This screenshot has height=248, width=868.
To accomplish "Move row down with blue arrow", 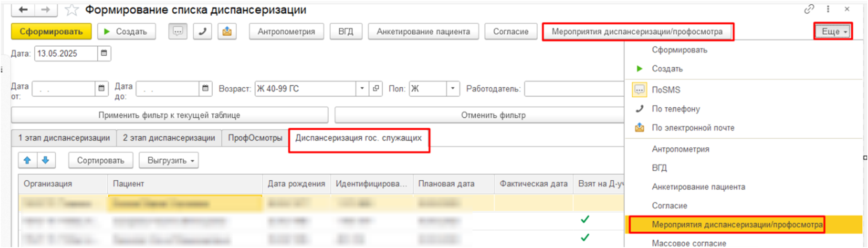I will click(x=45, y=160).
